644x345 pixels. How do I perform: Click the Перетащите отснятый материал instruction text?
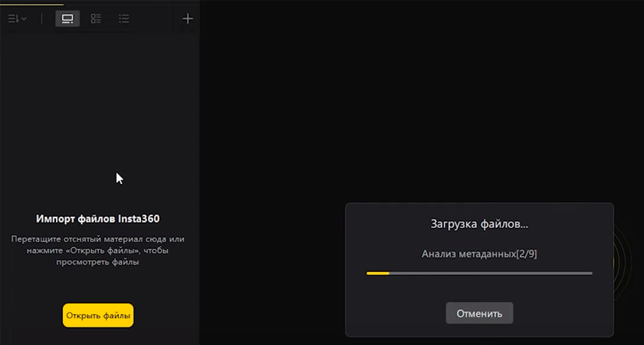point(98,250)
